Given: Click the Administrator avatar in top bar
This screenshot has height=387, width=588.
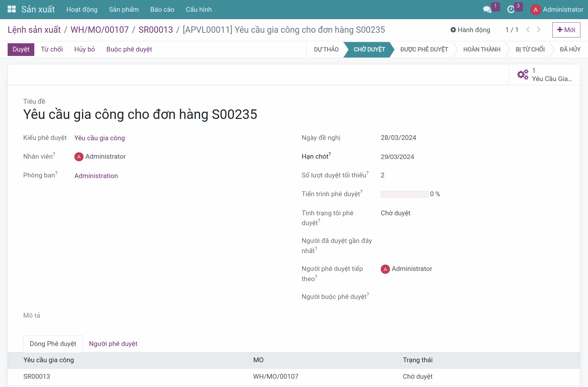Looking at the screenshot, I should [x=536, y=10].
